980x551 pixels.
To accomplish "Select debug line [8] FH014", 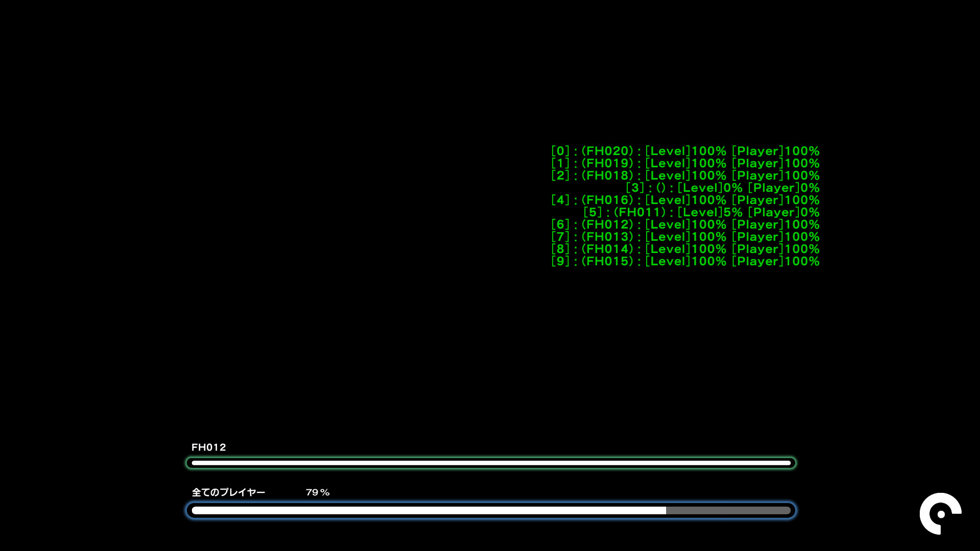I will click(x=685, y=249).
